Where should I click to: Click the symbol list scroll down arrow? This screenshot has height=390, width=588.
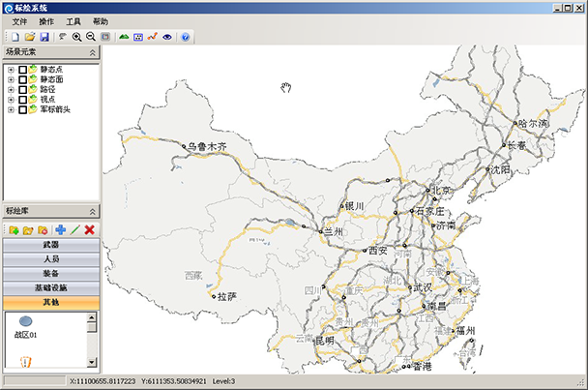click(92, 362)
